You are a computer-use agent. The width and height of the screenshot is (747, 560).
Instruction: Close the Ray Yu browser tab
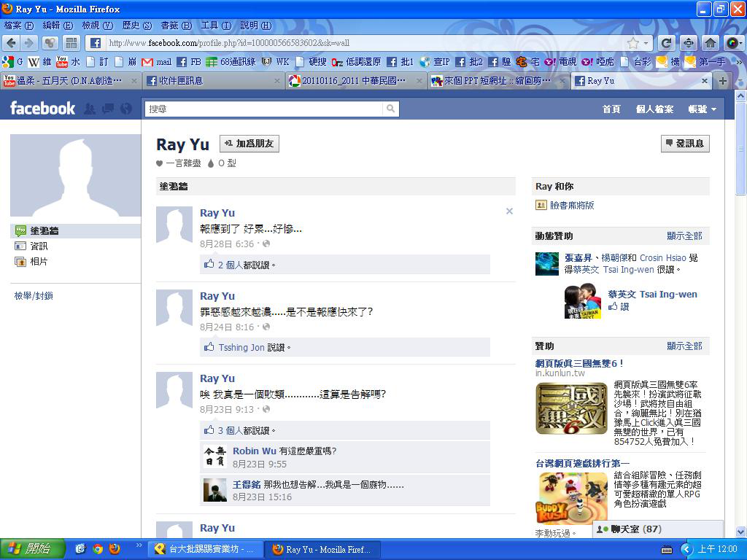(705, 81)
